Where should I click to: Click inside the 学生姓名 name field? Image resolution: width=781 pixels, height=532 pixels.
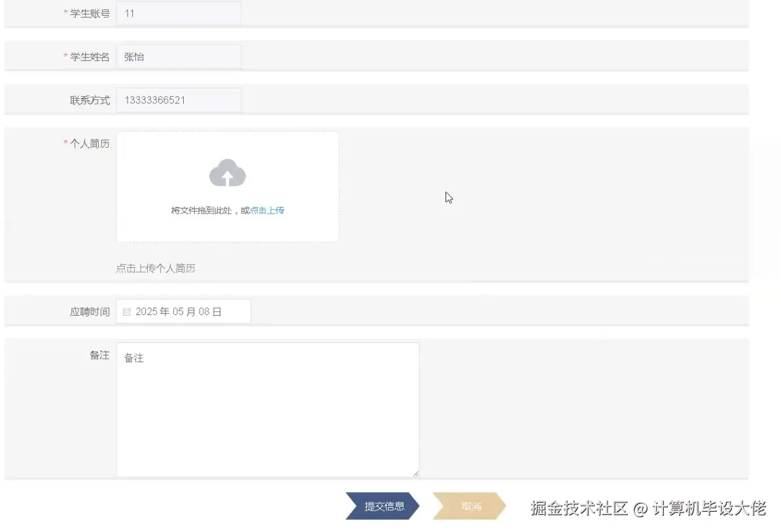coord(177,56)
